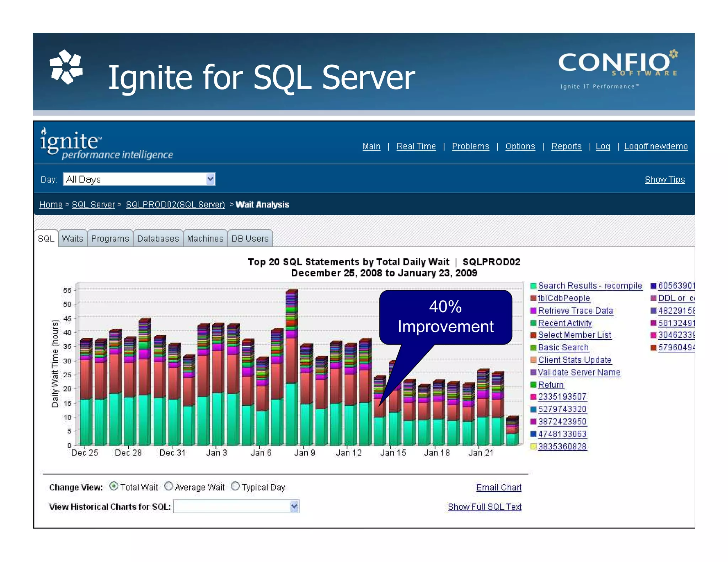Click Search Results - recompile legend link
Viewport: 728px width, 562px height.
590,286
